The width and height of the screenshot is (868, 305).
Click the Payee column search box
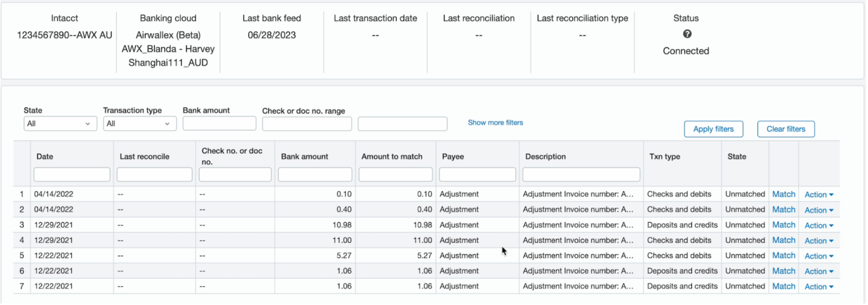477,174
